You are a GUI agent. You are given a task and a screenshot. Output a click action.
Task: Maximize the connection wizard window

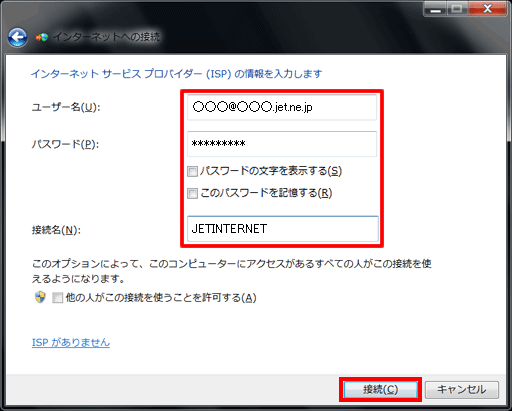[457, 9]
